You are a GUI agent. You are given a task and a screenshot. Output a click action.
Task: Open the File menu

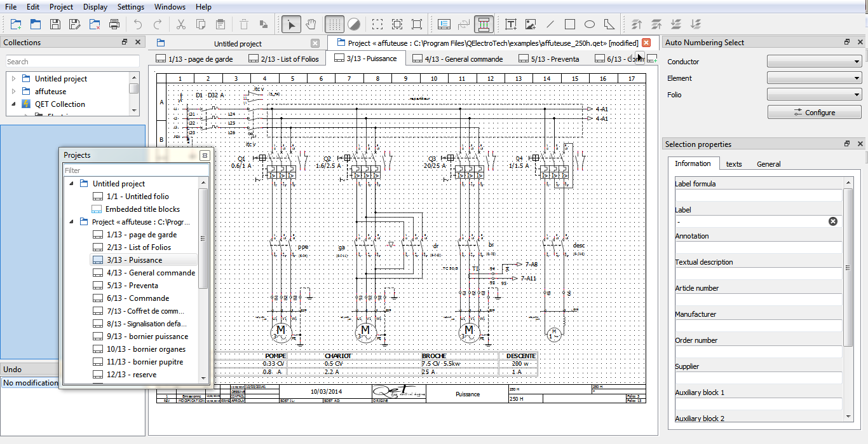tap(11, 7)
